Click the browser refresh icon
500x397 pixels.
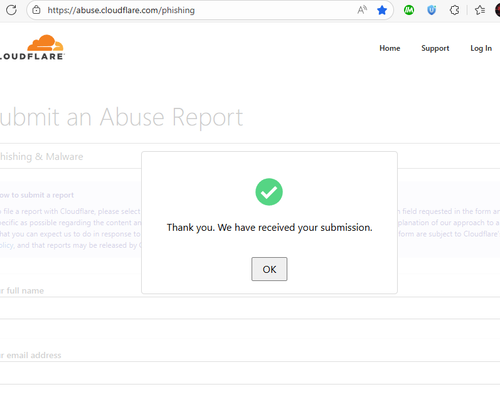[11, 10]
